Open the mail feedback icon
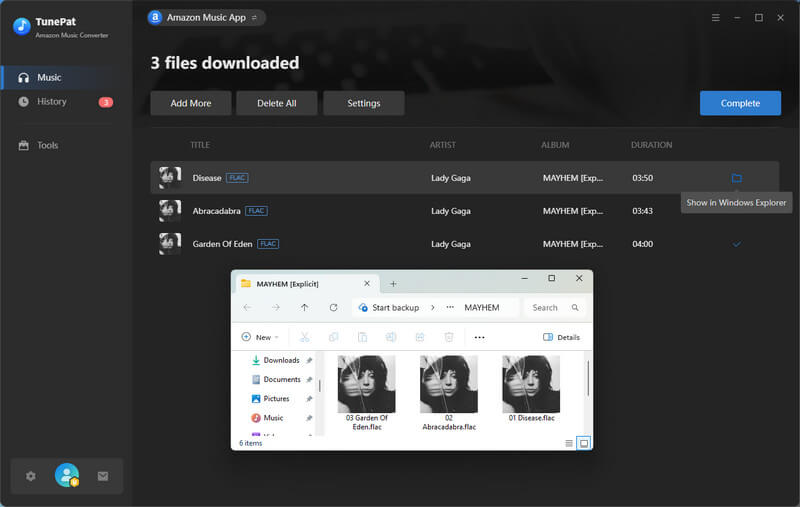 (x=103, y=476)
